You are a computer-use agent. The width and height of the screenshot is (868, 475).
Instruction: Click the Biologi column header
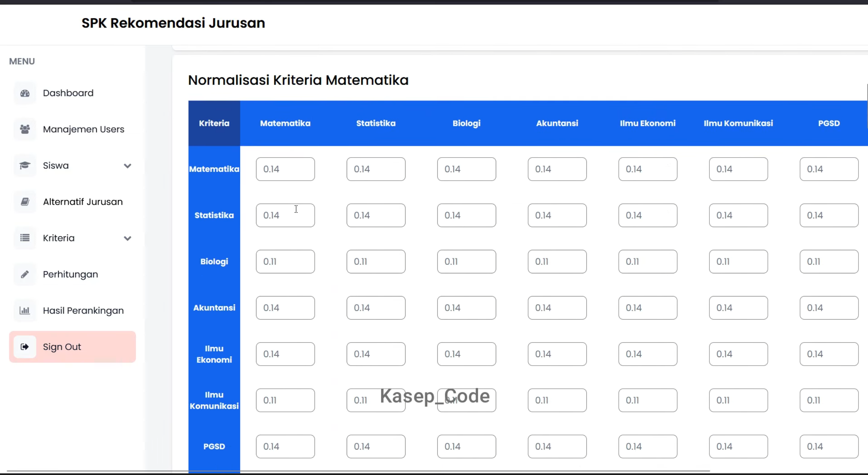tap(467, 123)
